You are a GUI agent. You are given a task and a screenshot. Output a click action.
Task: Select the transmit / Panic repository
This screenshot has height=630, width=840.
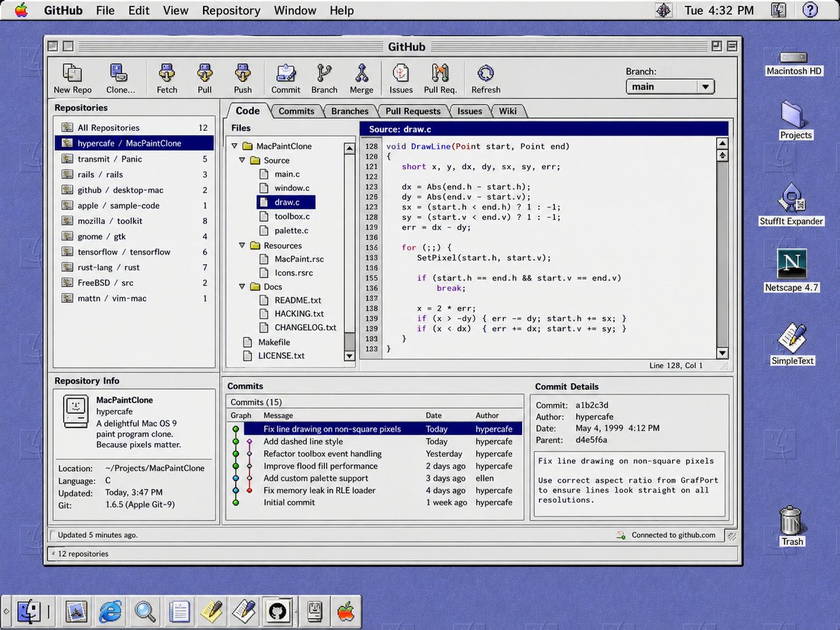(x=134, y=159)
